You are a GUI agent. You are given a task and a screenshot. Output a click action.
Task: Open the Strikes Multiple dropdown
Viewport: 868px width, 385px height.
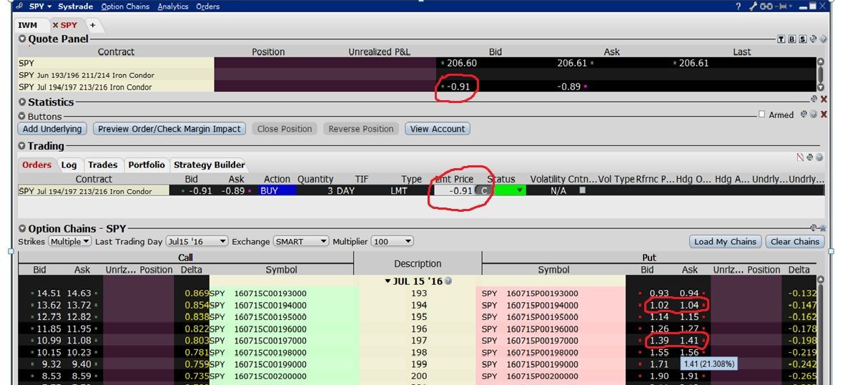tap(70, 242)
